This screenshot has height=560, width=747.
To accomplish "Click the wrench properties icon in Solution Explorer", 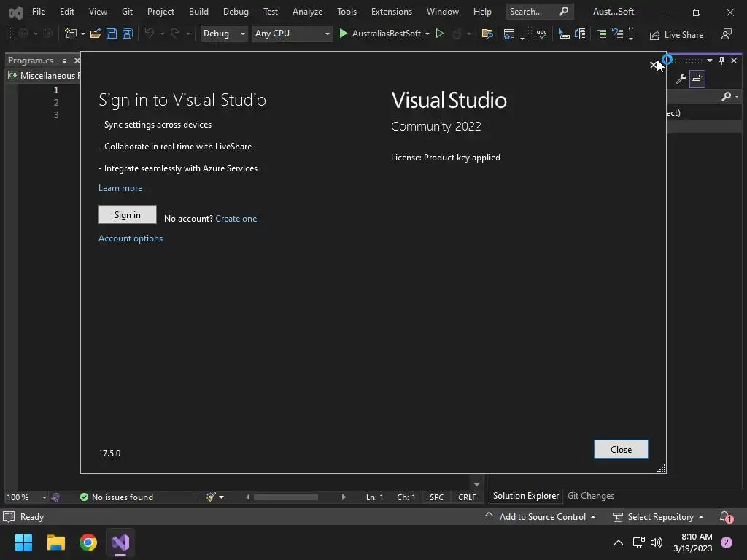I will click(x=681, y=79).
